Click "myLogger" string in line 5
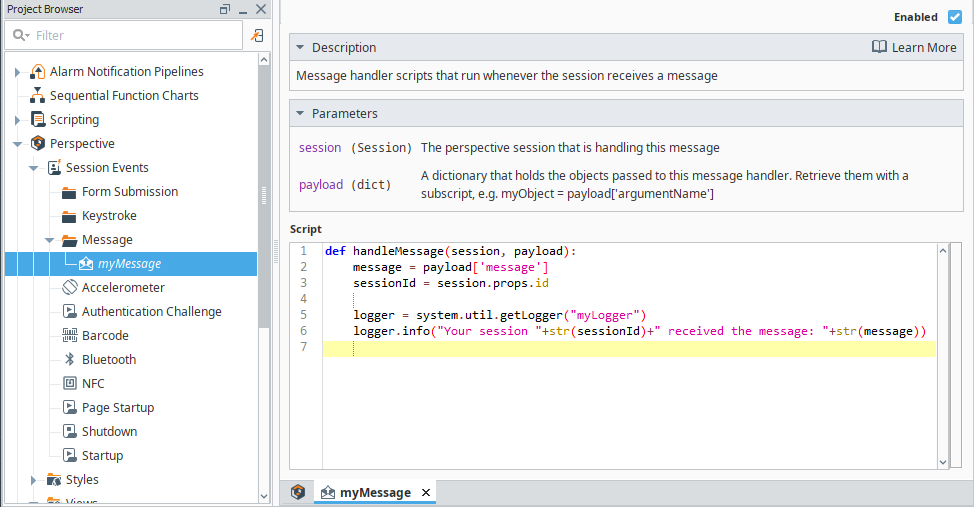974x507 pixels. 605,315
